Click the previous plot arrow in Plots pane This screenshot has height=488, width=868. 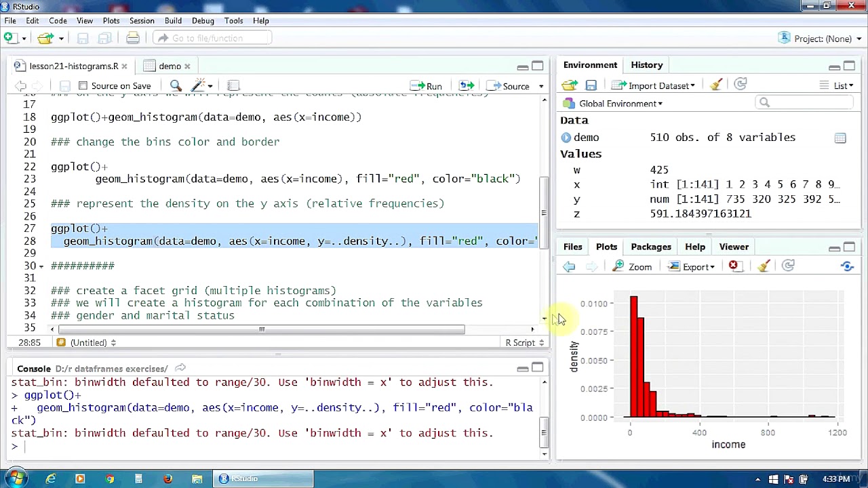pyautogui.click(x=569, y=266)
